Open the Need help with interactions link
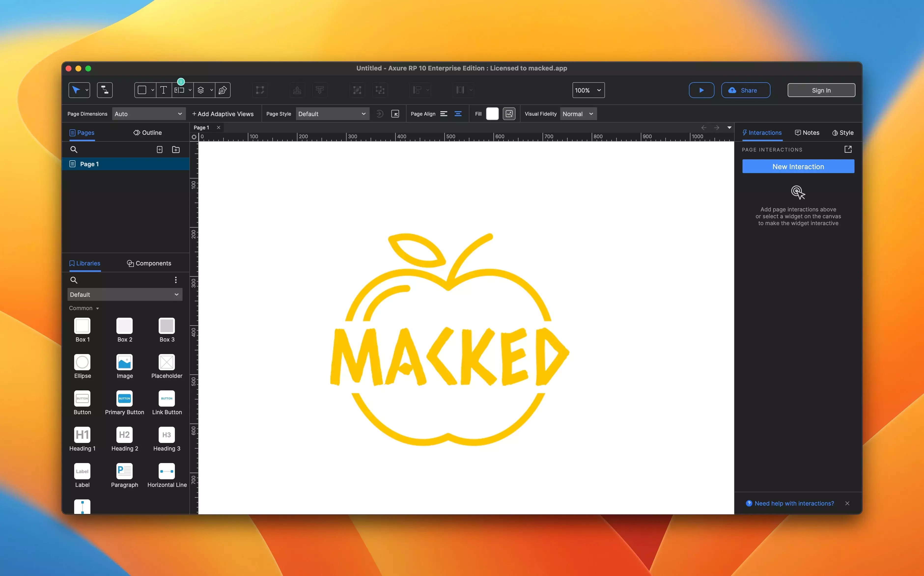The height and width of the screenshot is (576, 924). [794, 503]
